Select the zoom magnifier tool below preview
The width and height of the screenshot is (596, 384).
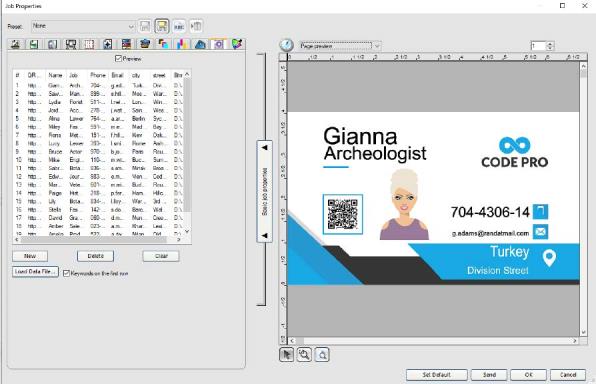304,355
